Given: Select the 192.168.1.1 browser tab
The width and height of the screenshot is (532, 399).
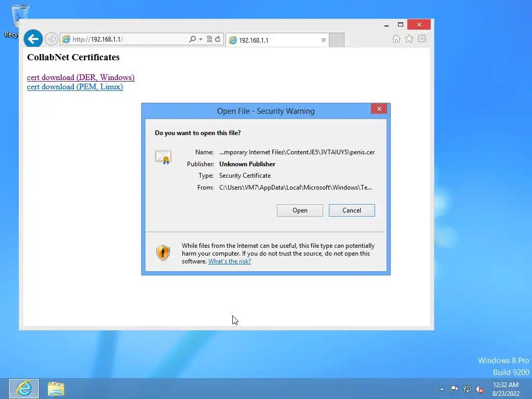Looking at the screenshot, I should coord(277,40).
